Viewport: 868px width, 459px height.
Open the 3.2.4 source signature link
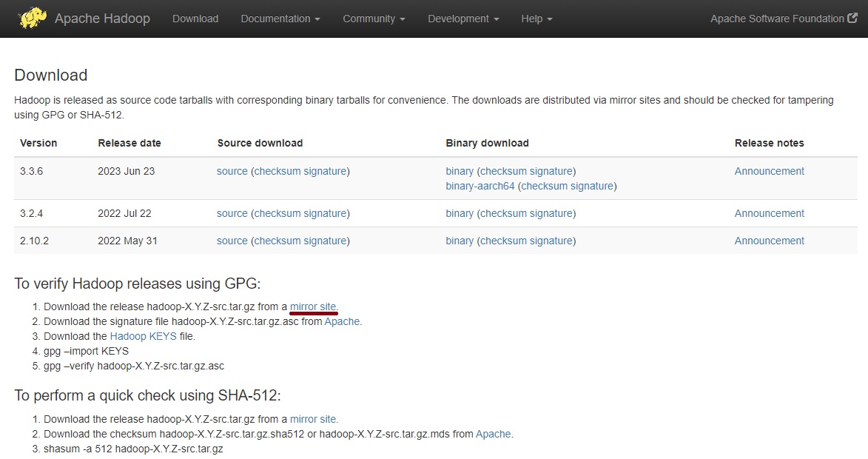click(x=325, y=213)
